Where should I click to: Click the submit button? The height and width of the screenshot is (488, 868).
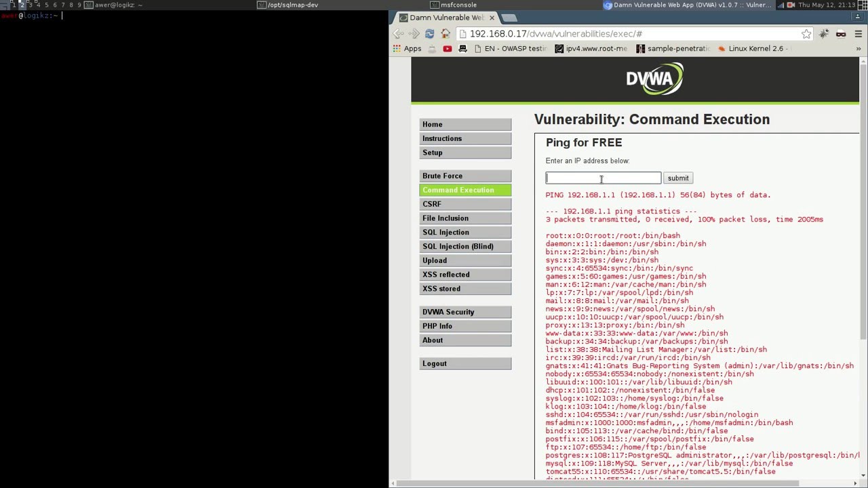tap(677, 178)
